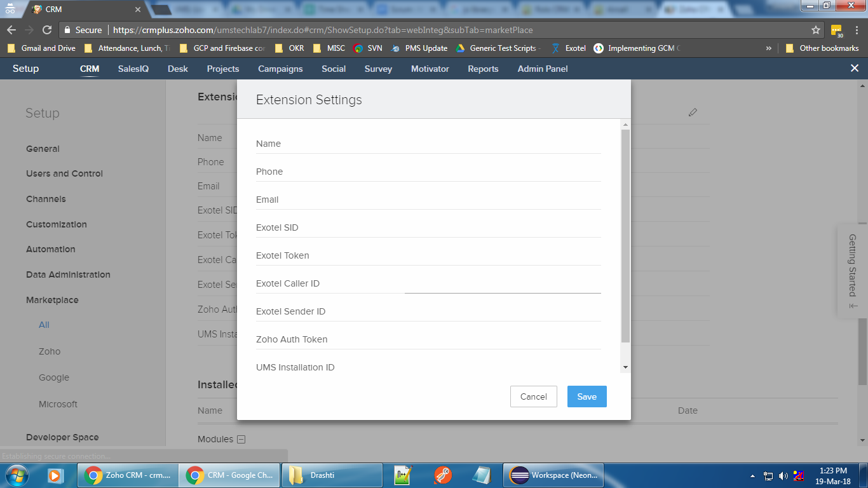This screenshot has width=868, height=488.
Task: Open Developer Space in the sidebar
Action: (x=62, y=437)
